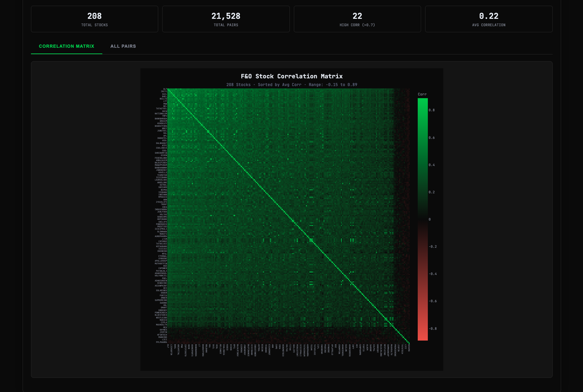The image size is (583, 392).
Task: Click the ASIANPAINT row label
Action: [x=161, y=286]
